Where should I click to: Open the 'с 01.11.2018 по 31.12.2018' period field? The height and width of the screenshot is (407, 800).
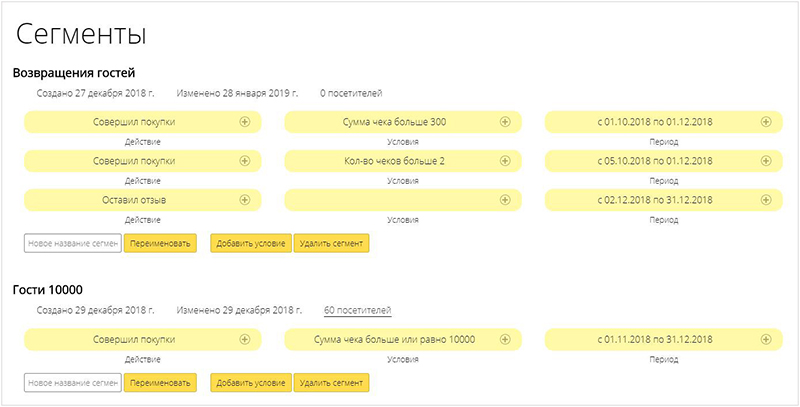click(x=655, y=340)
